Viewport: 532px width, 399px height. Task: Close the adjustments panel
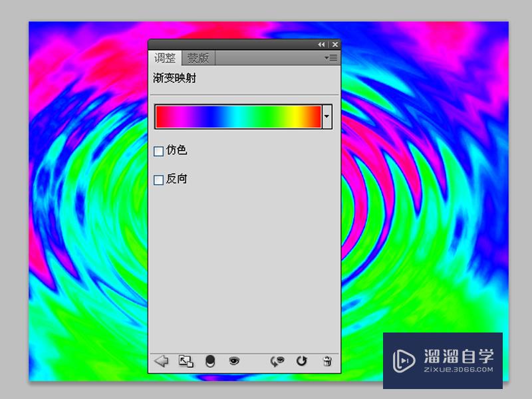[x=335, y=45]
